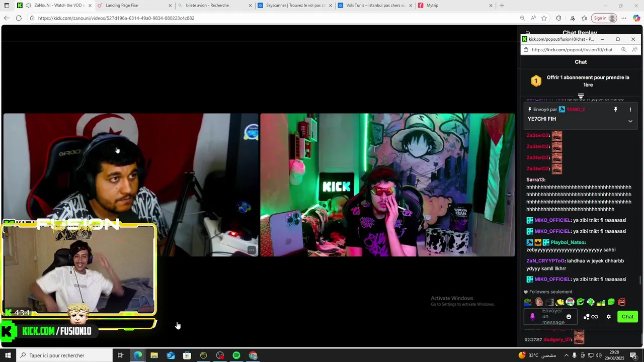Open favorites list icon in toolbar

click(x=584, y=18)
